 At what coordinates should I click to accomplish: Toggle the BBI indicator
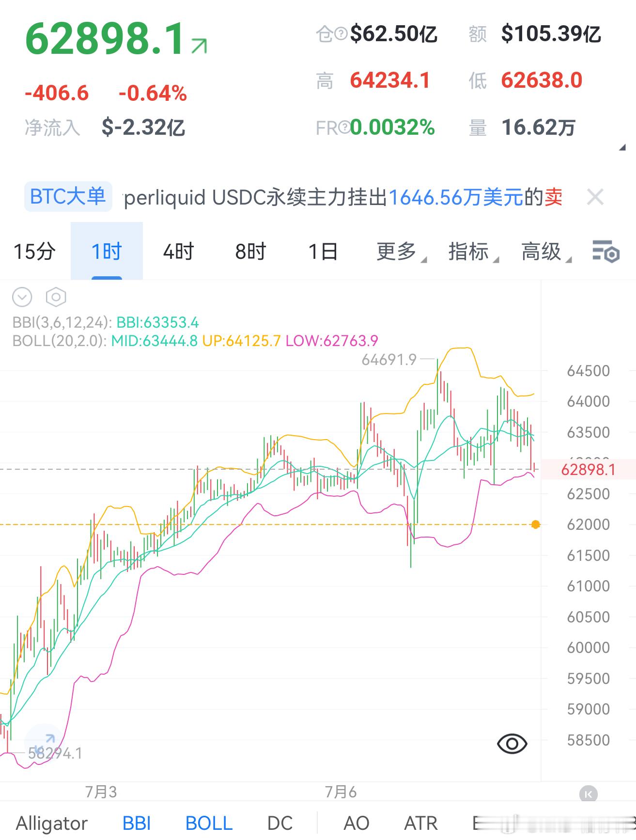137,823
